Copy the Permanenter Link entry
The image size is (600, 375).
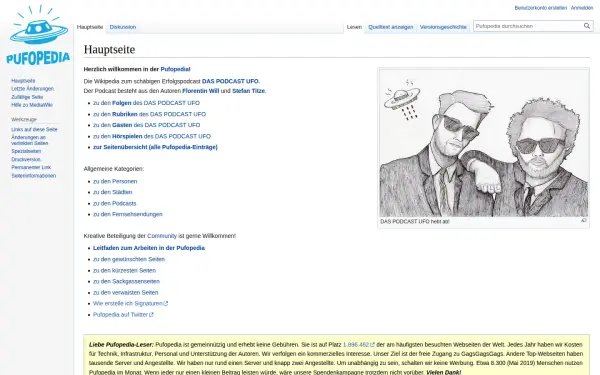pos(31,167)
